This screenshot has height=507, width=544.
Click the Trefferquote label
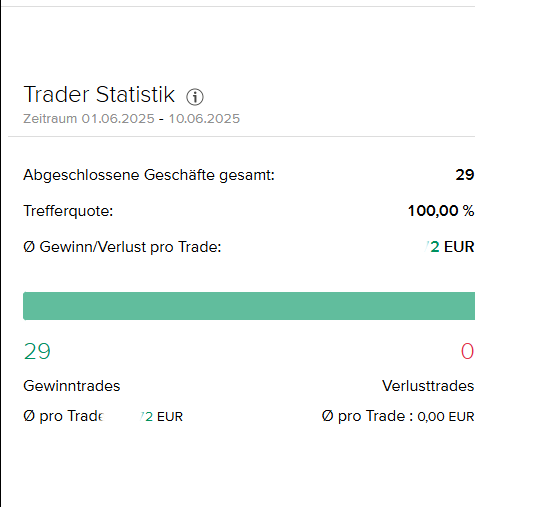(68, 211)
